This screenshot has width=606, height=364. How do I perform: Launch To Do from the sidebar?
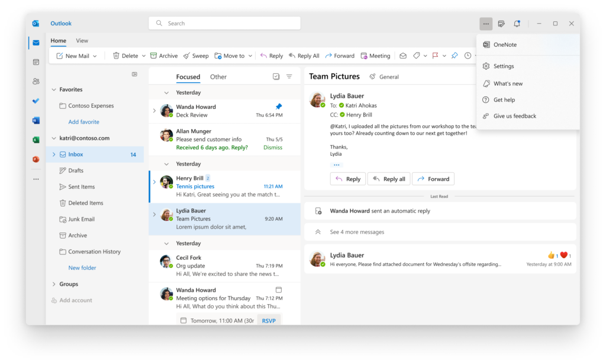tap(36, 101)
